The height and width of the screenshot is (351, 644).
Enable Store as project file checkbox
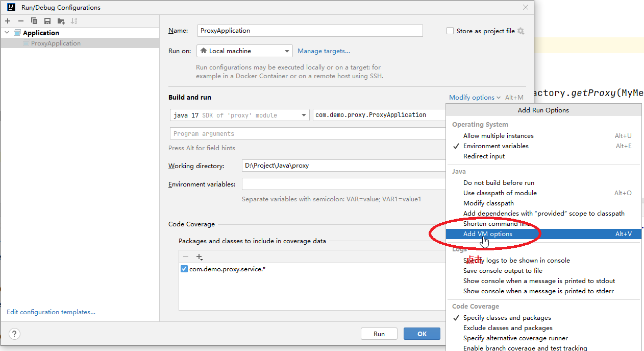pos(450,31)
